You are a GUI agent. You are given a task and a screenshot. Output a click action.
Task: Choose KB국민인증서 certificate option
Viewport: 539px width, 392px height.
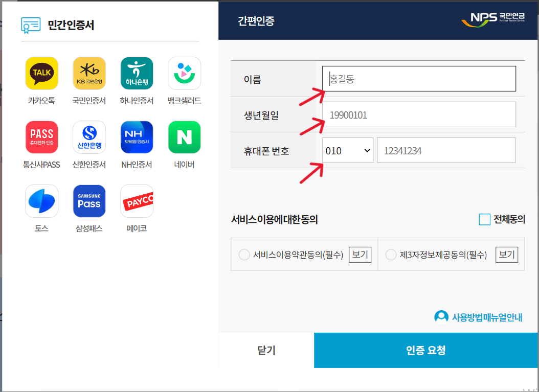[89, 73]
